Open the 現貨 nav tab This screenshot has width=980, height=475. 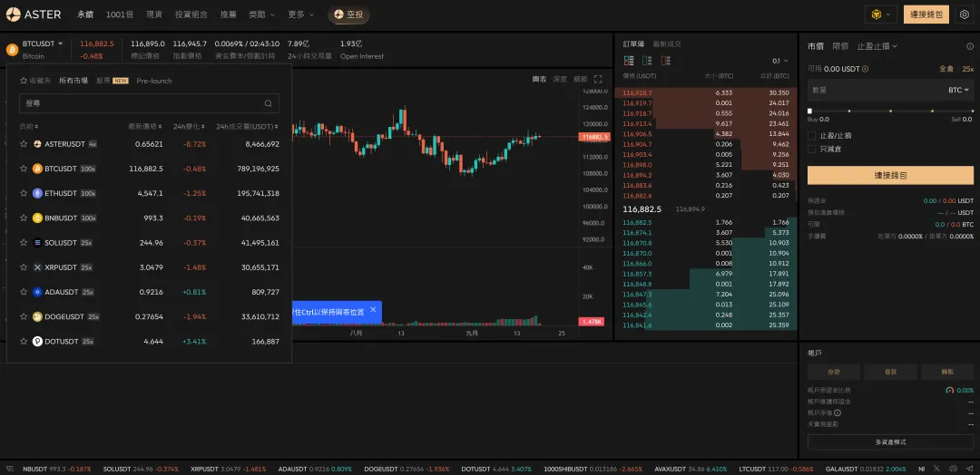pos(154,14)
